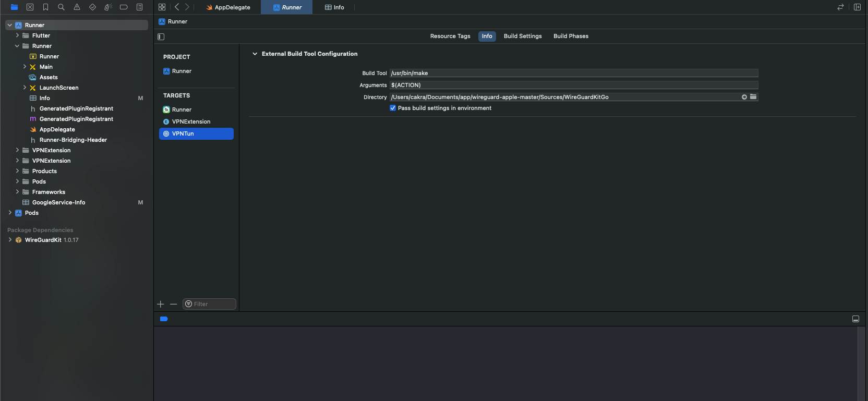This screenshot has height=401, width=868.
Task: Click the add editor on right icon
Action: point(857,7)
